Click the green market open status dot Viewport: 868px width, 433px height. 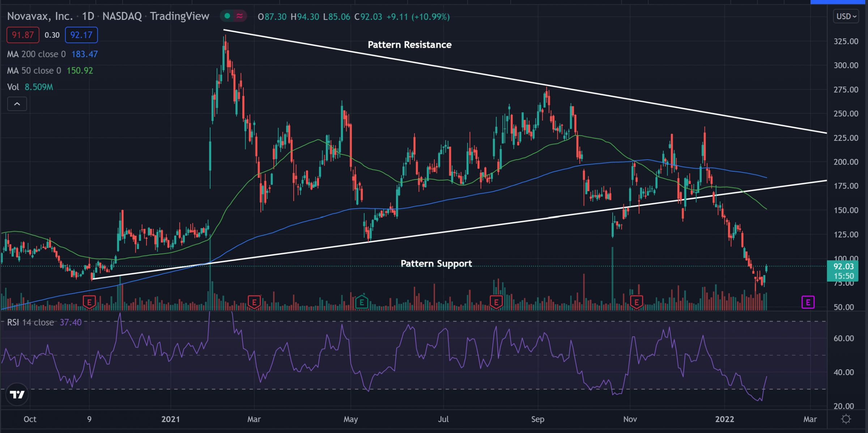click(x=227, y=16)
